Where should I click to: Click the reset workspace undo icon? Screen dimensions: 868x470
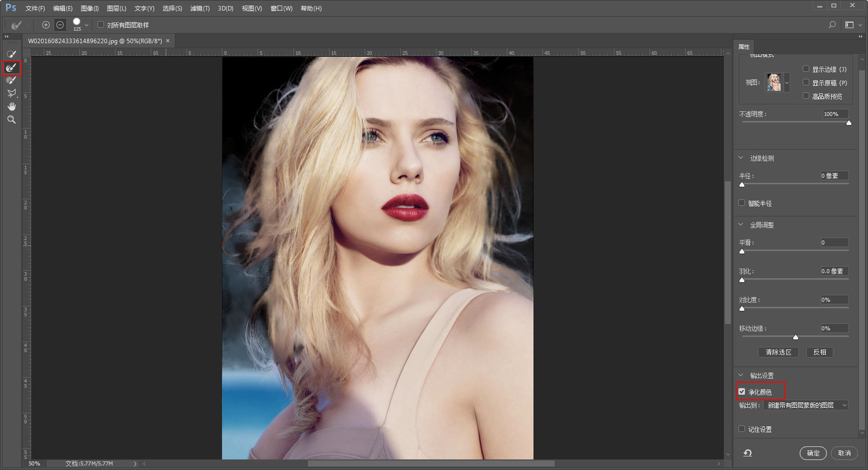click(747, 453)
